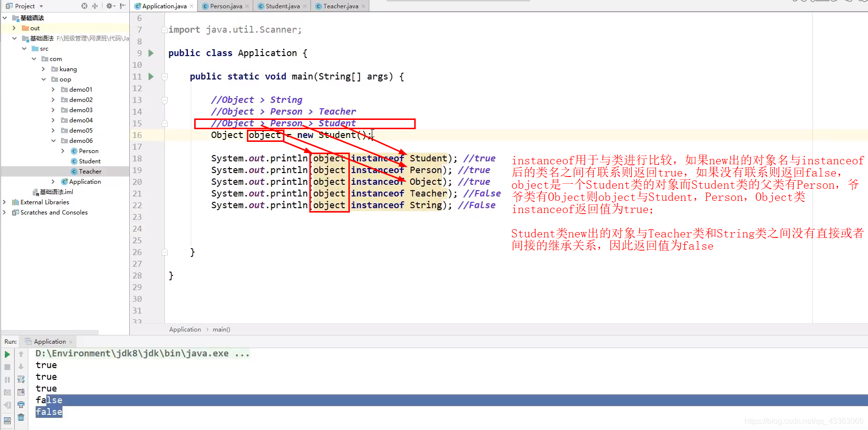This screenshot has width=868, height=430.
Task: Click the main() breadcrumb
Action: [222, 330]
